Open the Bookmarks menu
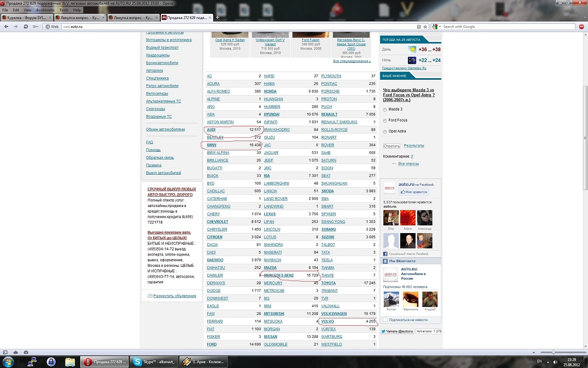Image resolution: width=588 pixels, height=368 pixels. click(45, 10)
